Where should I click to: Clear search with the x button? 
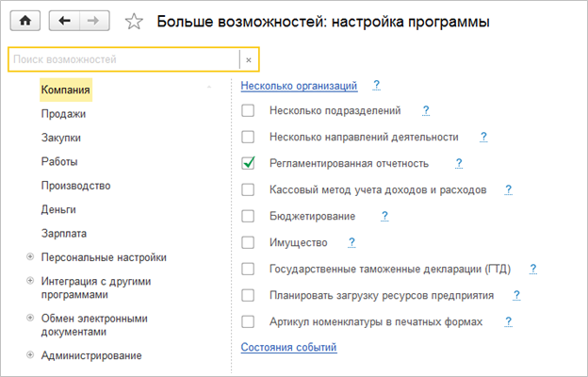click(x=249, y=59)
